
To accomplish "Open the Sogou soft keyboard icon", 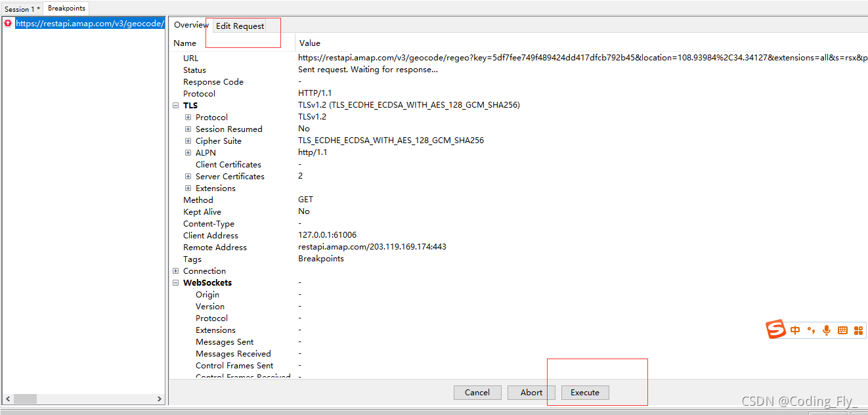I will 842,330.
